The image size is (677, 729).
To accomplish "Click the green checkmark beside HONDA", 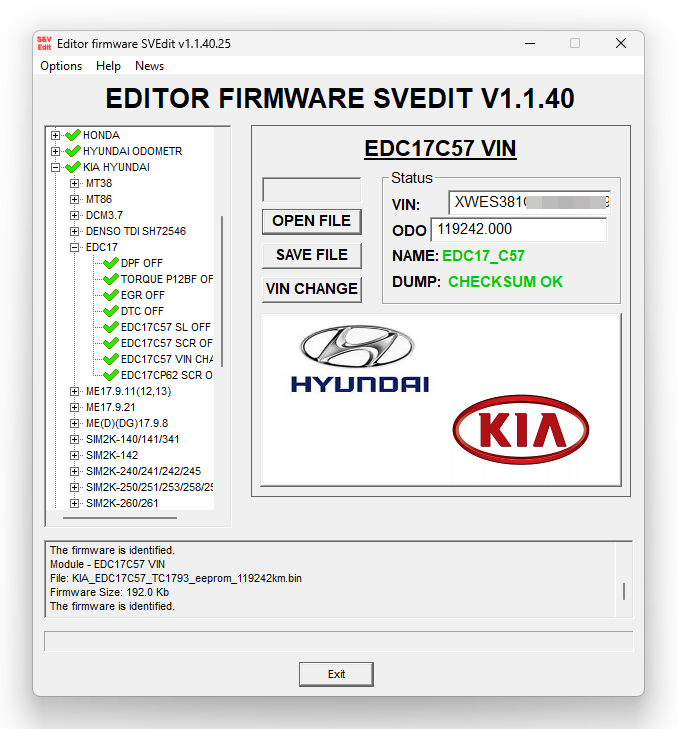I will coord(73,135).
